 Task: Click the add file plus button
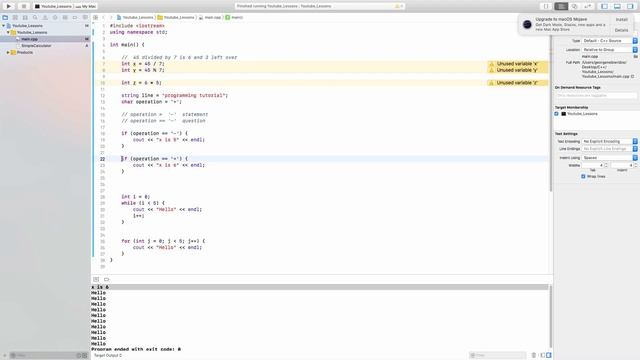click(x=4, y=356)
